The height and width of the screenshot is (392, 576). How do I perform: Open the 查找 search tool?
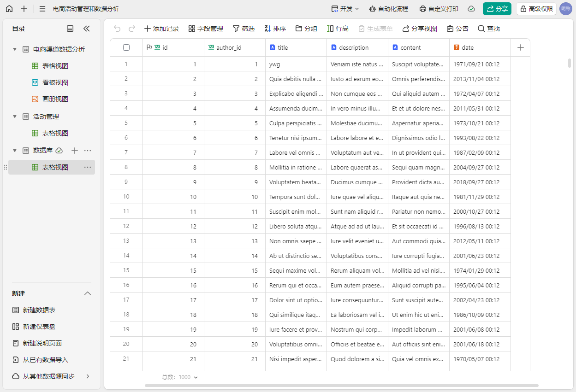488,29
